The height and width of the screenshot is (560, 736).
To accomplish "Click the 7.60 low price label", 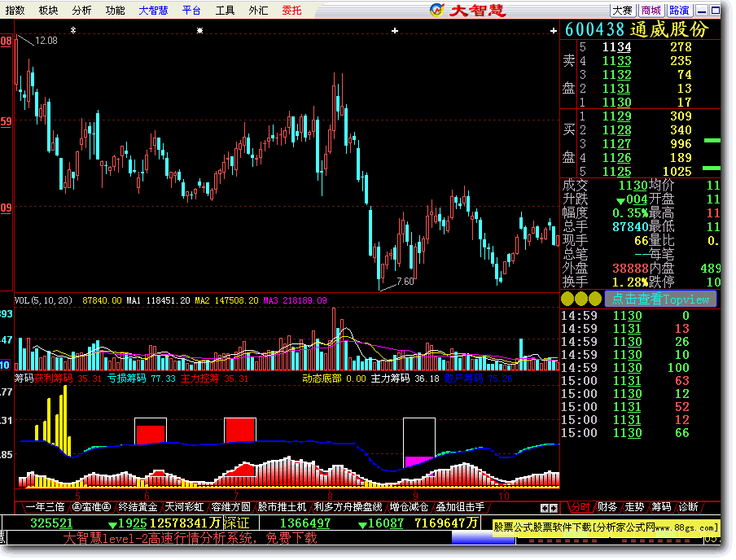I will click(x=405, y=281).
